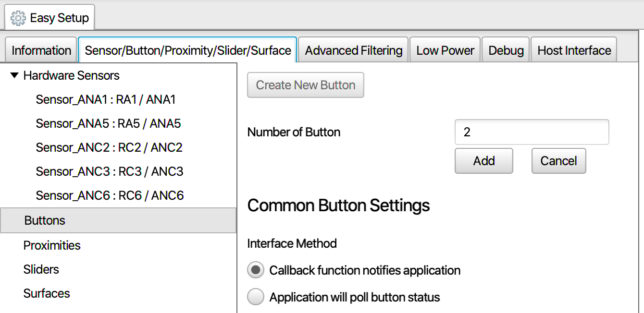Select Sensor_ANC3 : RC3 / ANC3
Image resolution: width=644 pixels, height=313 pixels.
coord(109,172)
